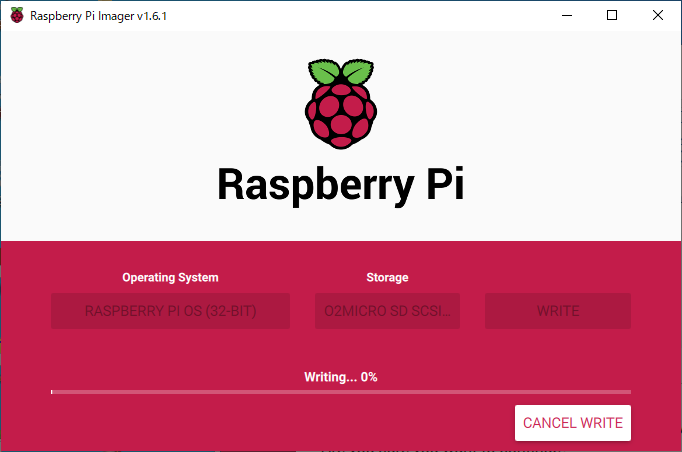This screenshot has width=682, height=452.
Task: Cancel the write with CANCEL WRITE
Action: pos(573,423)
